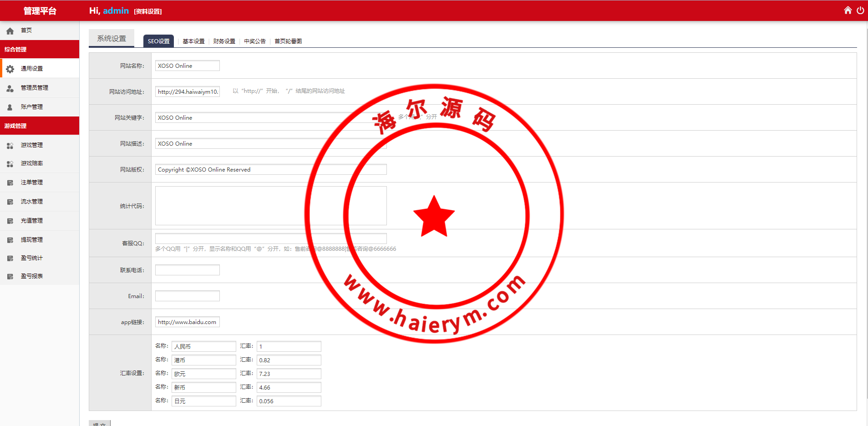The width and height of the screenshot is (868, 426).
Task: Click the 账户管理 user icon
Action: coord(10,106)
